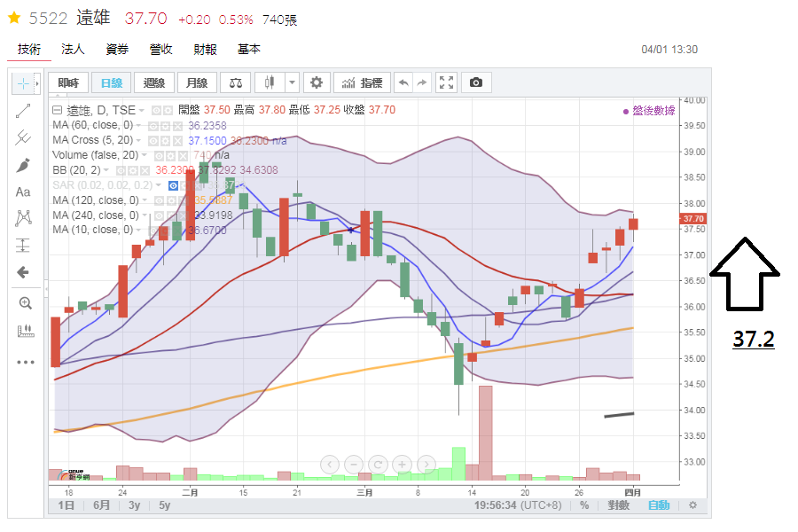Hide the MA (60, close, 0) indicator

tap(153, 126)
